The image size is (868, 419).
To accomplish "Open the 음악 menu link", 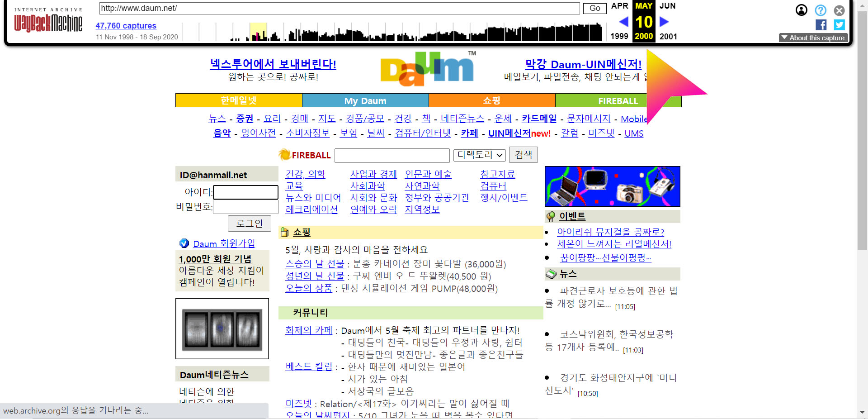I will (222, 133).
